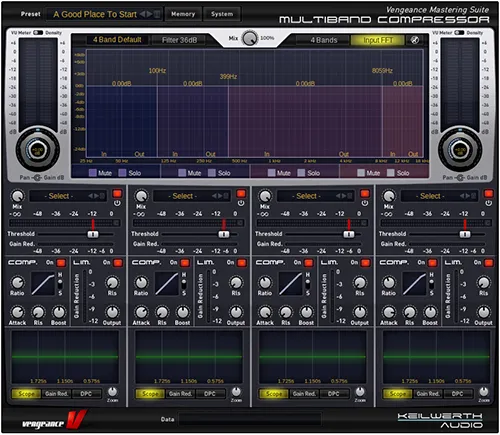
Task: Mute the first band below 100Hz
Action: (x=93, y=173)
